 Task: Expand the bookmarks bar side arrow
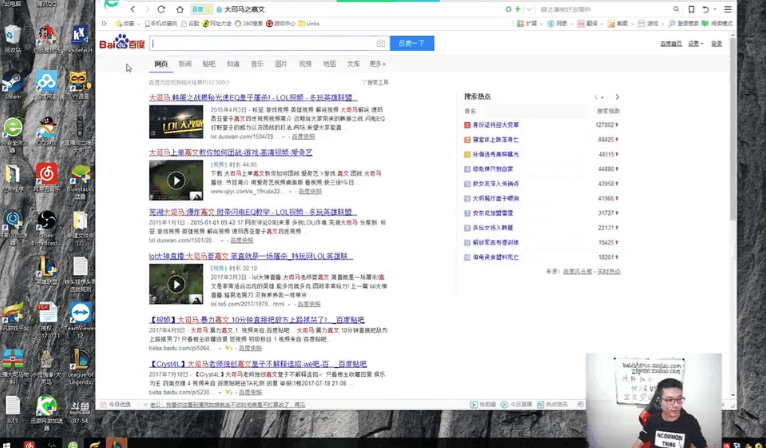point(104,23)
